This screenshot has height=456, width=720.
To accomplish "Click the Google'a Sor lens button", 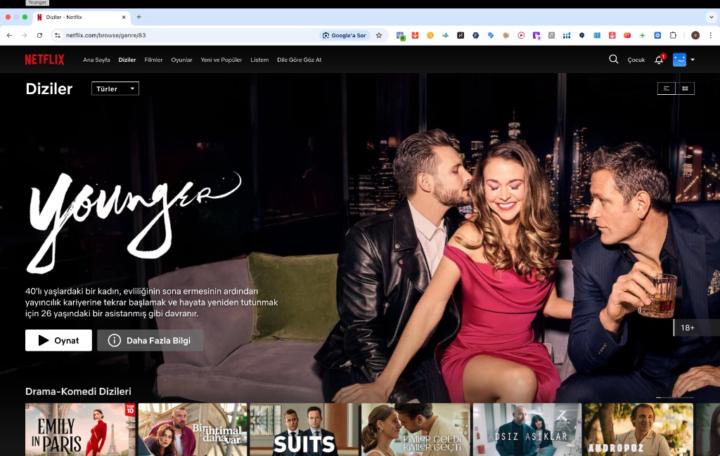I will [345, 35].
